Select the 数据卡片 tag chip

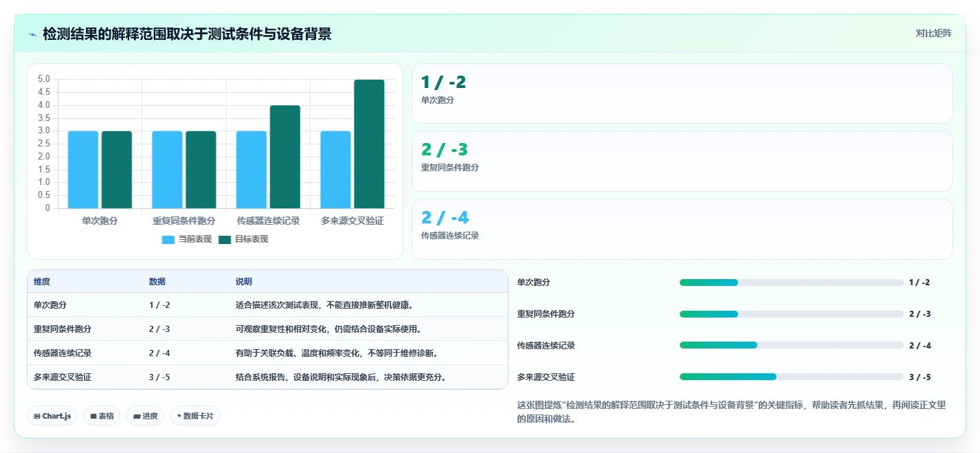pyautogui.click(x=195, y=416)
